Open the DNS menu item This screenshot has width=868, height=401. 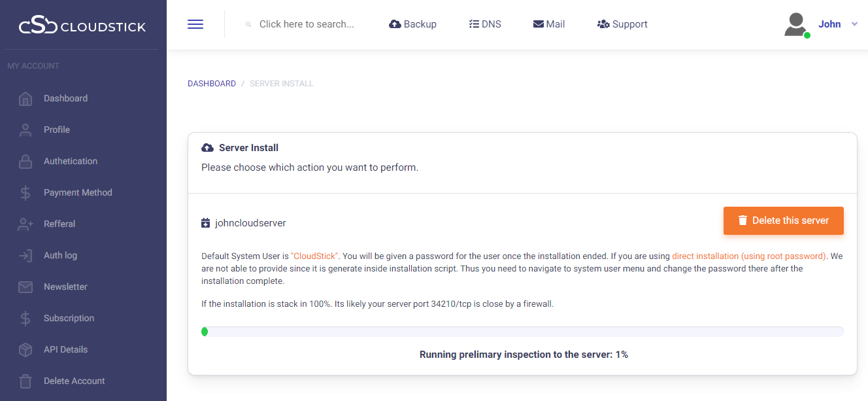point(485,24)
